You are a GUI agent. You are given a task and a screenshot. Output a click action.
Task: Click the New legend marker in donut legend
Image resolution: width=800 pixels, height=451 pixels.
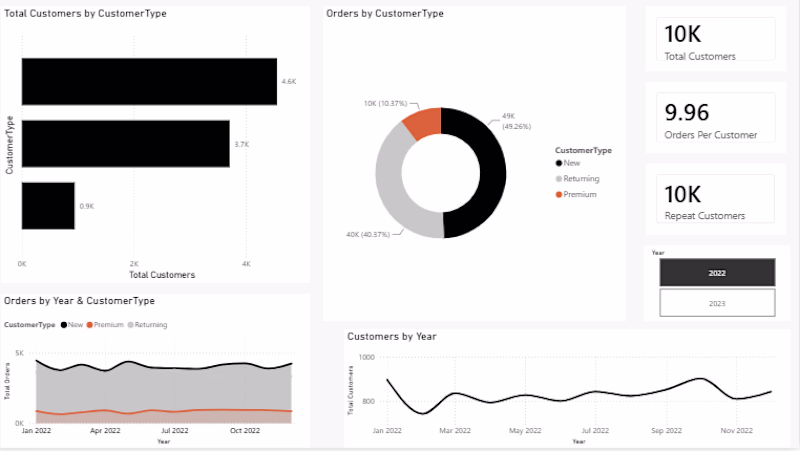(x=559, y=163)
